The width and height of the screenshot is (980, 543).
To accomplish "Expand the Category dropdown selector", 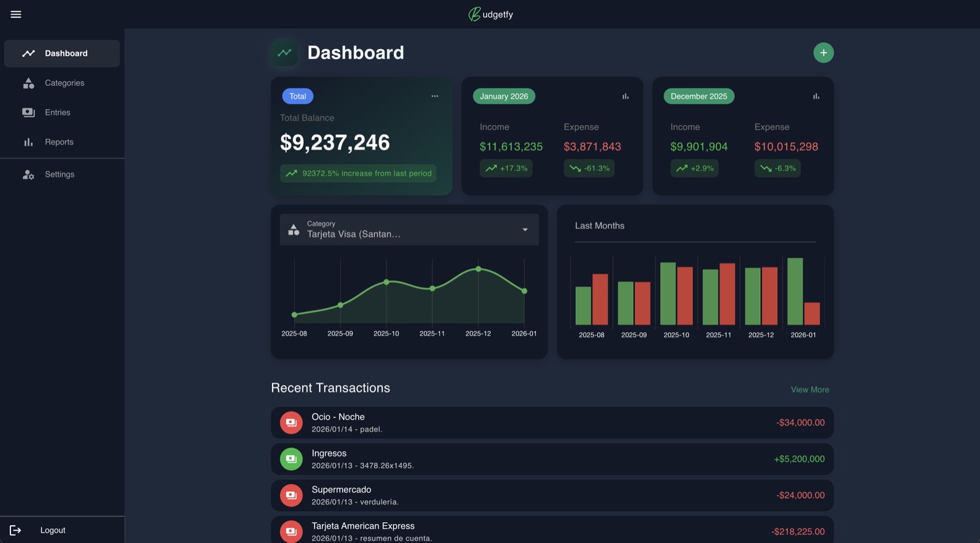I will coord(409,229).
